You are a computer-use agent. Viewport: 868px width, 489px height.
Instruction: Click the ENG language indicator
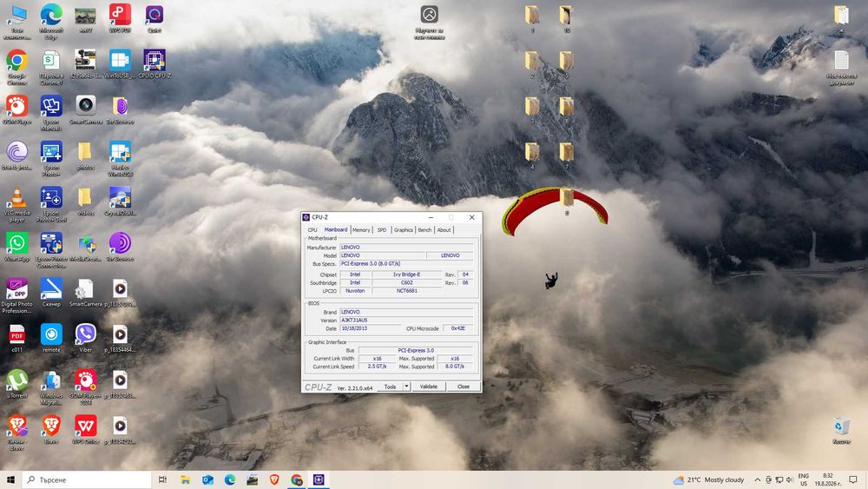pos(803,479)
